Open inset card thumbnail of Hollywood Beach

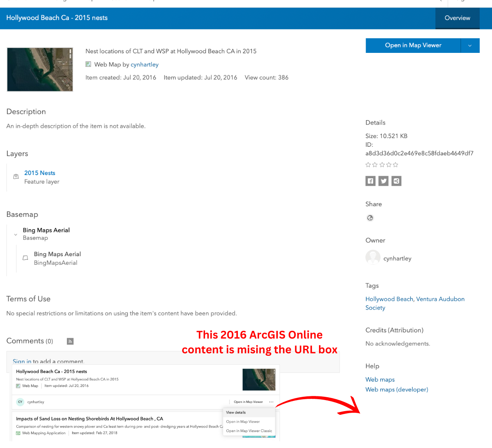point(259,380)
